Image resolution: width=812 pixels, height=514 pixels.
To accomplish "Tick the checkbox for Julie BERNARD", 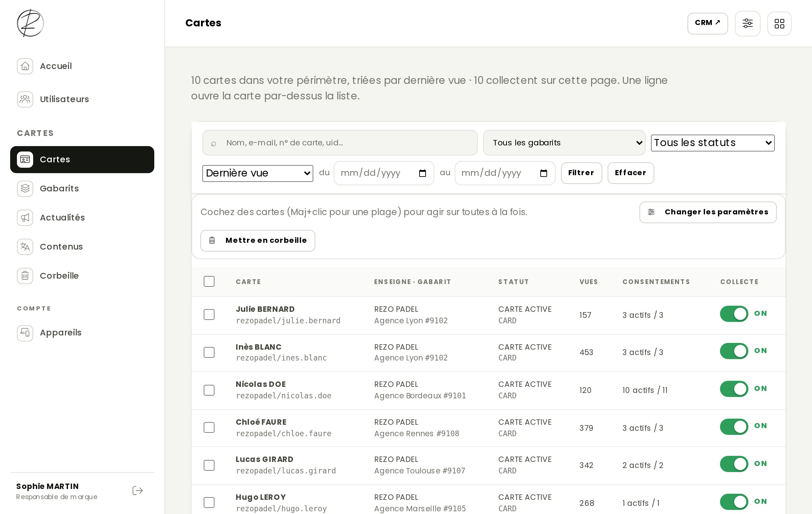I will click(209, 314).
